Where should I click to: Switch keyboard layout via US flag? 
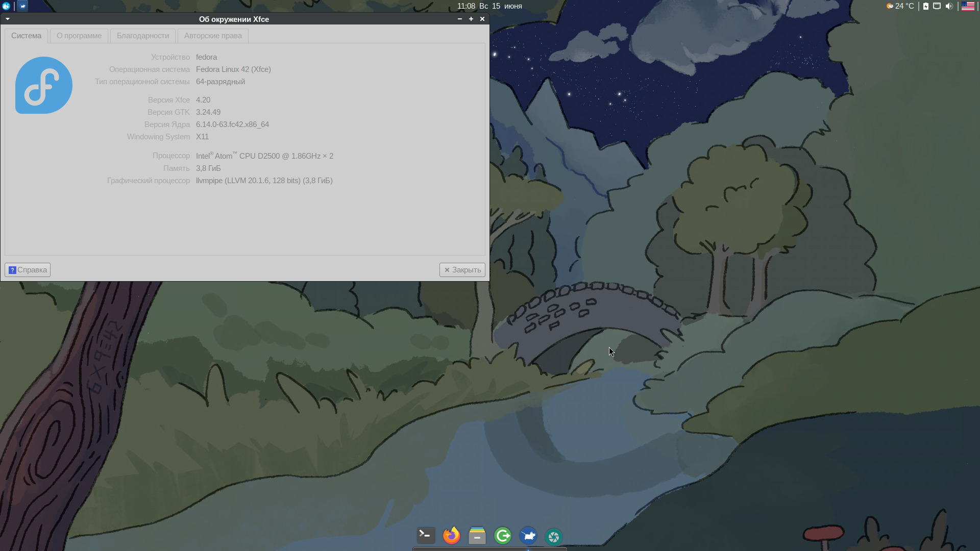968,6
